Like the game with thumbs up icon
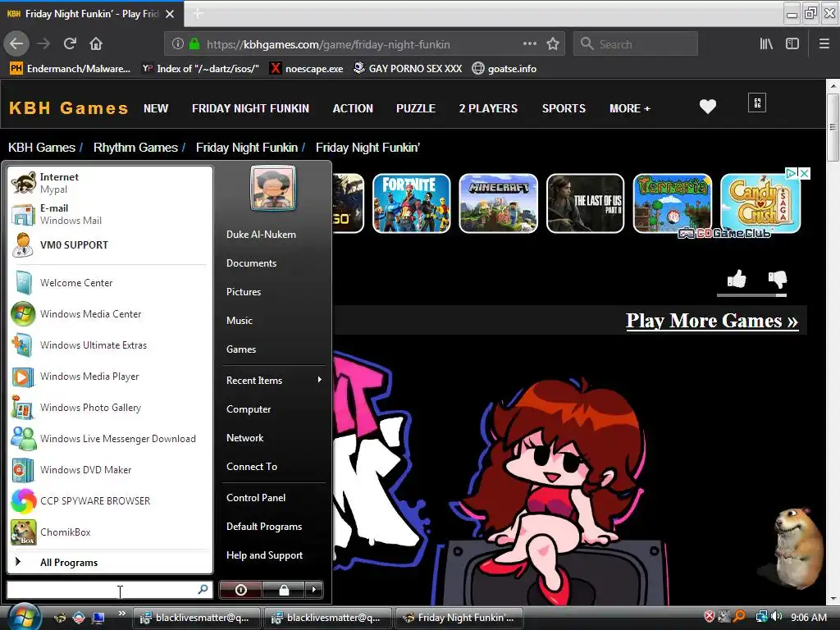This screenshot has height=630, width=840. pyautogui.click(x=737, y=279)
